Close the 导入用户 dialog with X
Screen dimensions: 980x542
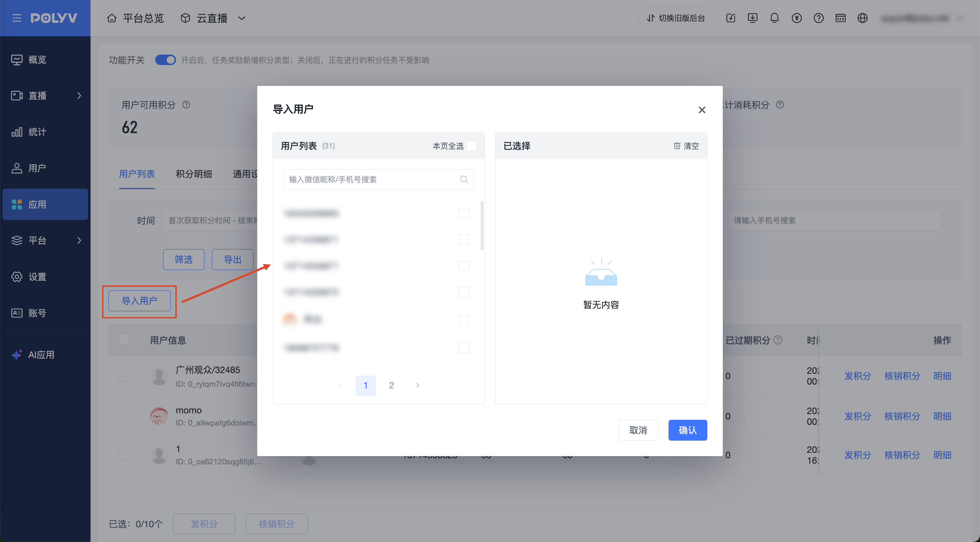click(702, 110)
